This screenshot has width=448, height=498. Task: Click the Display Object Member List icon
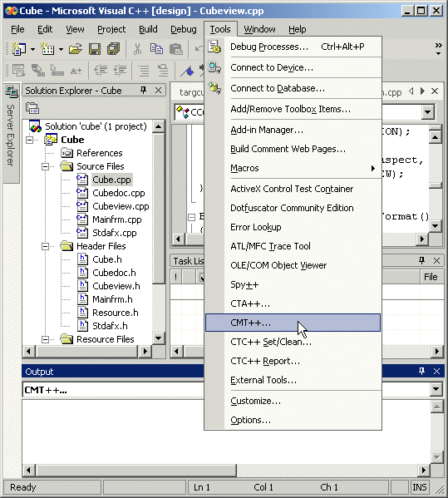click(x=19, y=70)
